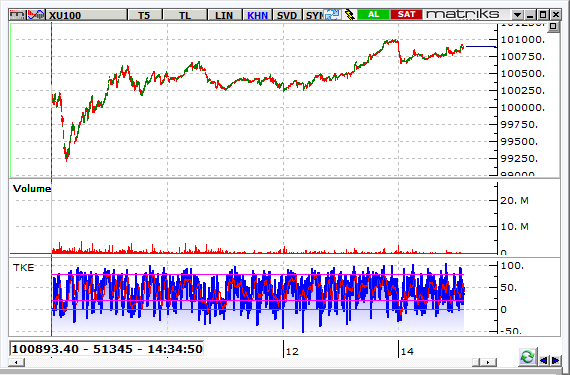Click the Matriks 'm' logo icon
Image resolution: width=570 pixels, height=375 pixels.
click(x=18, y=15)
